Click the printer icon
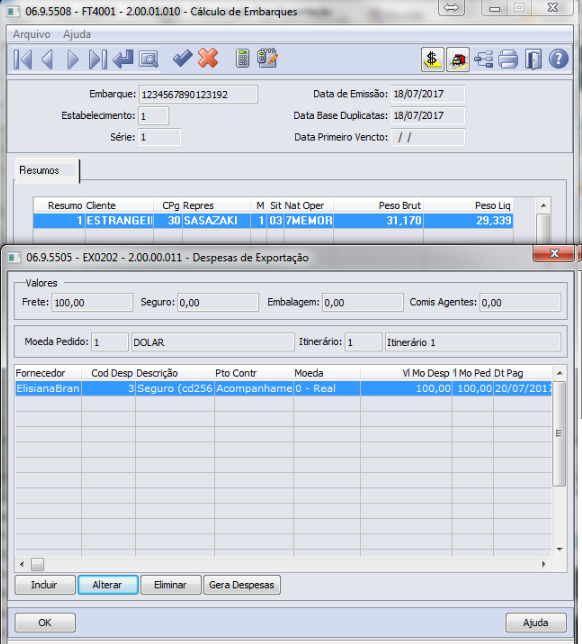 point(508,60)
